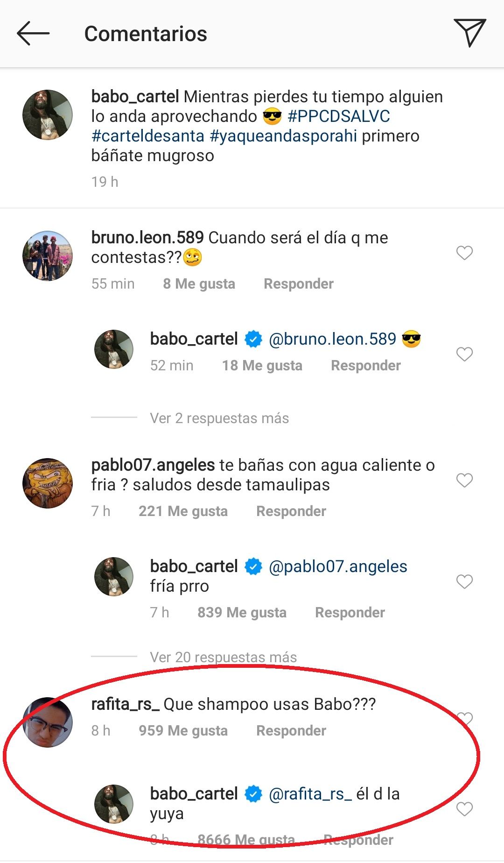Open rafita_rs_'s profile avatar
The image size is (504, 863).
[48, 722]
